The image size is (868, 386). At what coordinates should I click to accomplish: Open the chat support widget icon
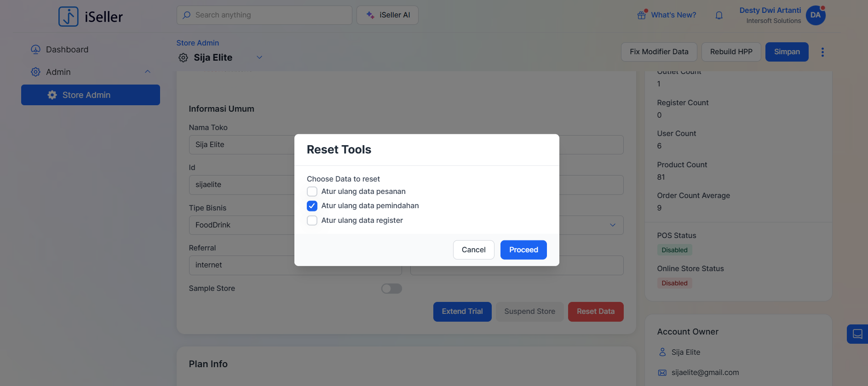(857, 334)
